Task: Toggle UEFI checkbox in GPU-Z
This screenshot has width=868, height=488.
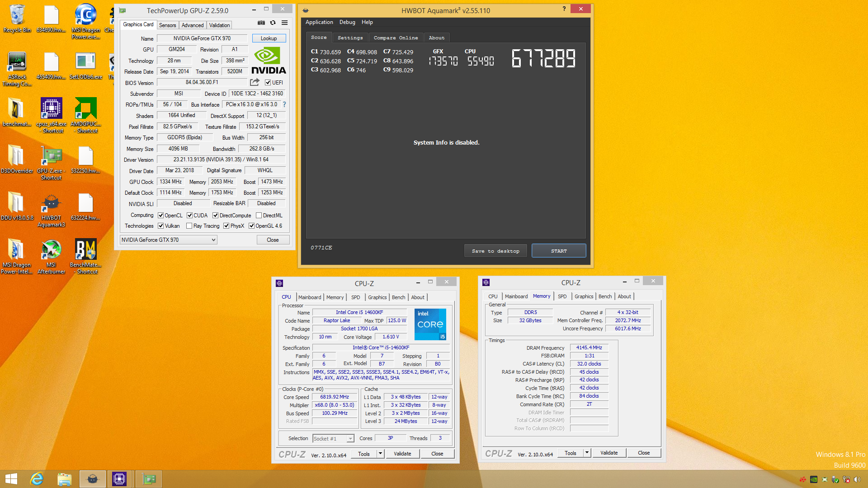Action: point(268,83)
